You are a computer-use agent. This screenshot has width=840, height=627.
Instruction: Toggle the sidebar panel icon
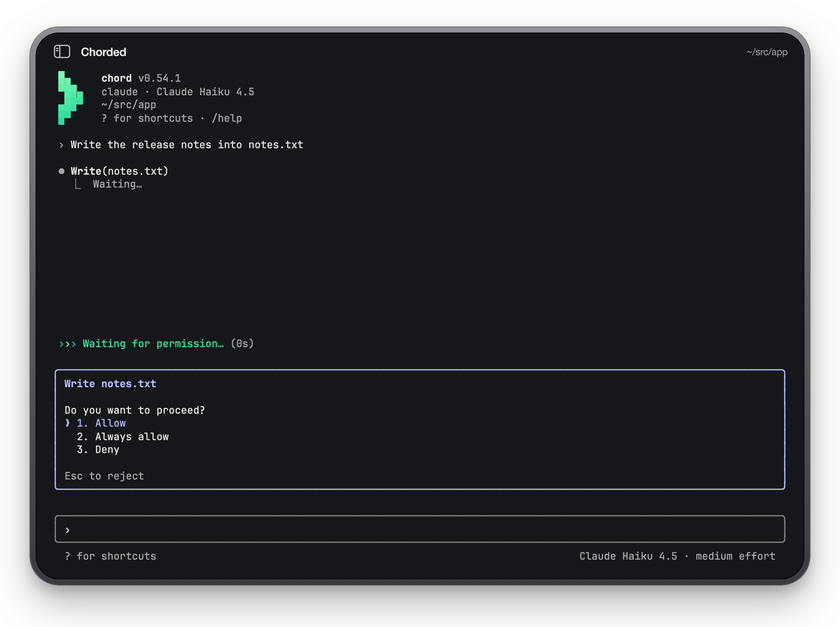[62, 51]
